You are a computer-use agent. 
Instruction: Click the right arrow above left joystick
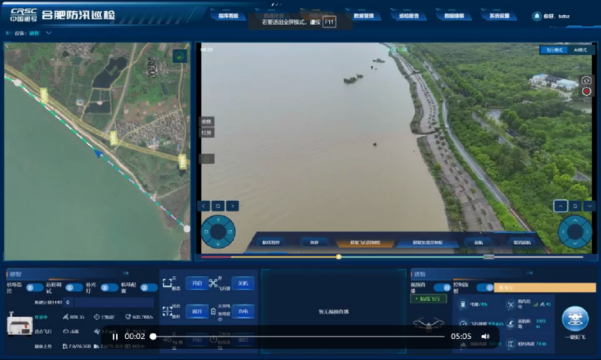233,206
